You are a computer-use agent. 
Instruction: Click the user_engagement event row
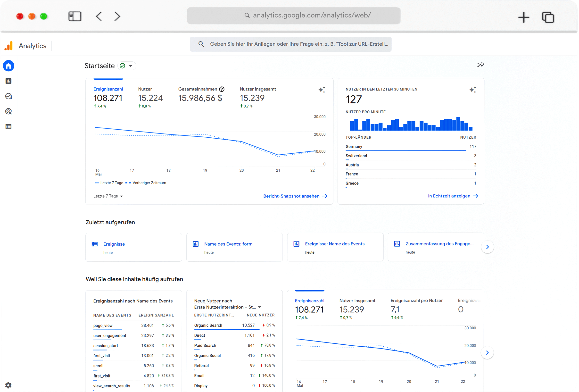tap(133, 336)
